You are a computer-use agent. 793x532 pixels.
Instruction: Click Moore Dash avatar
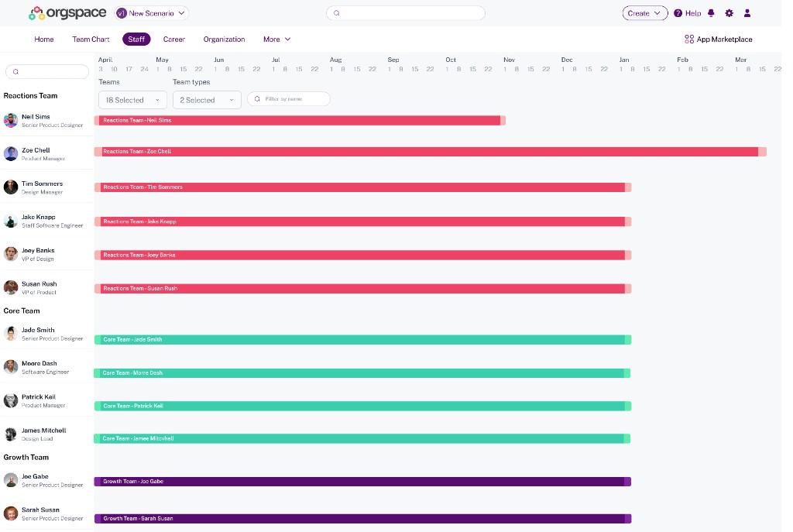pos(11,366)
